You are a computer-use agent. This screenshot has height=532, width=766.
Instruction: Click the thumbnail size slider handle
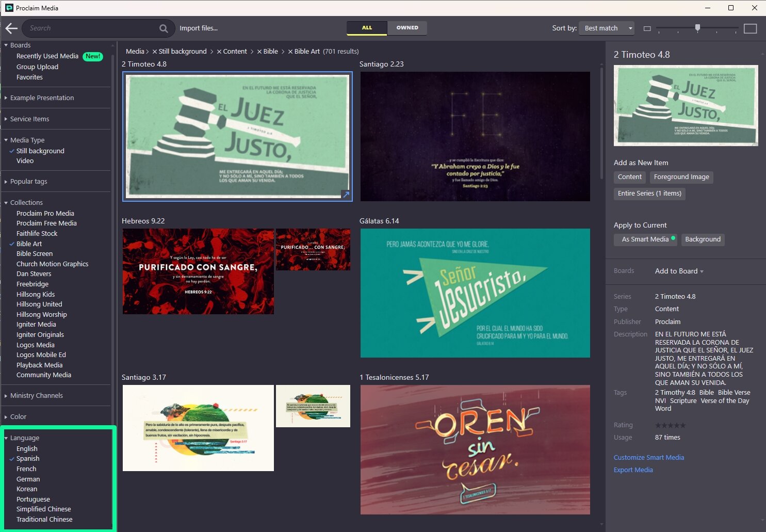click(x=697, y=28)
